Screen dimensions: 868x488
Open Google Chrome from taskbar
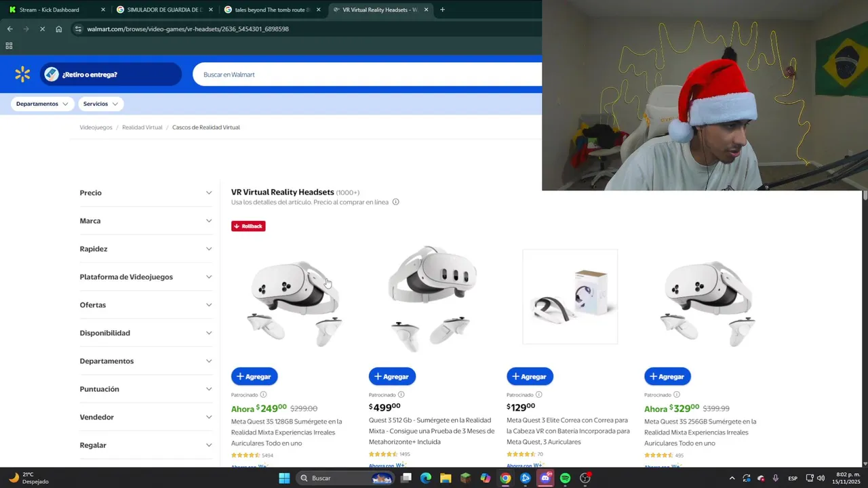point(505,478)
